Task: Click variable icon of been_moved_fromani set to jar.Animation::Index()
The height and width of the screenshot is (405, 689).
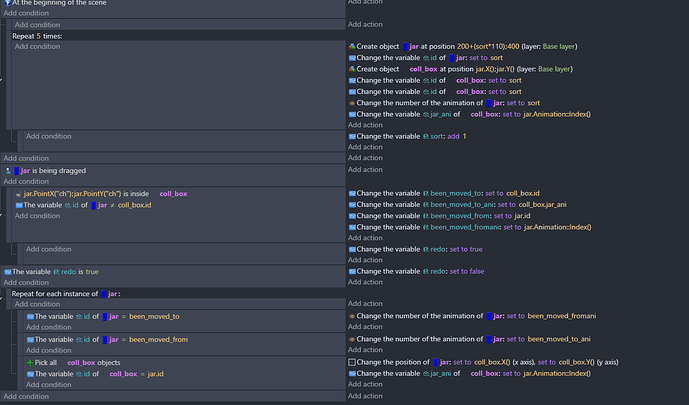Action: 352,228
